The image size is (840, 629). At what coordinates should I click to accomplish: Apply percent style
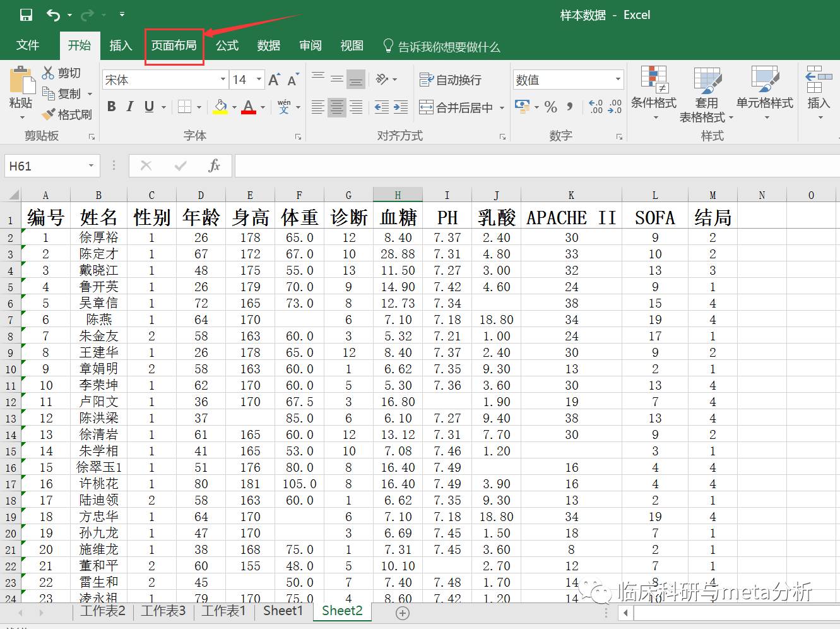click(551, 107)
